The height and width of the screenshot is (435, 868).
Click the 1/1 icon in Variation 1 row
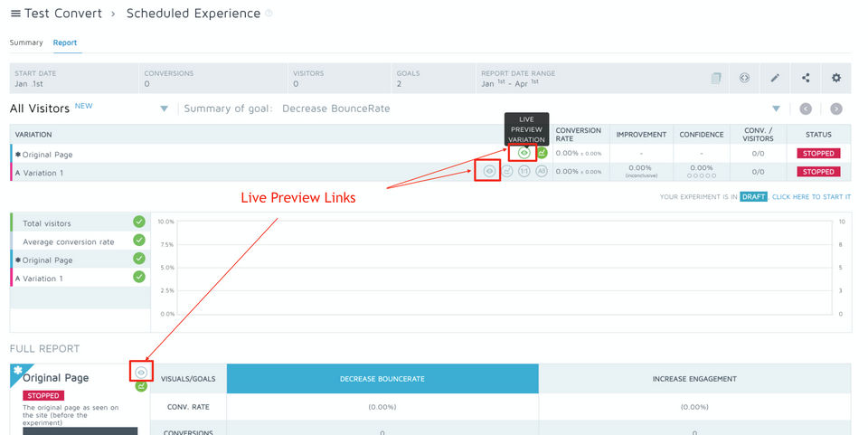coord(524,171)
